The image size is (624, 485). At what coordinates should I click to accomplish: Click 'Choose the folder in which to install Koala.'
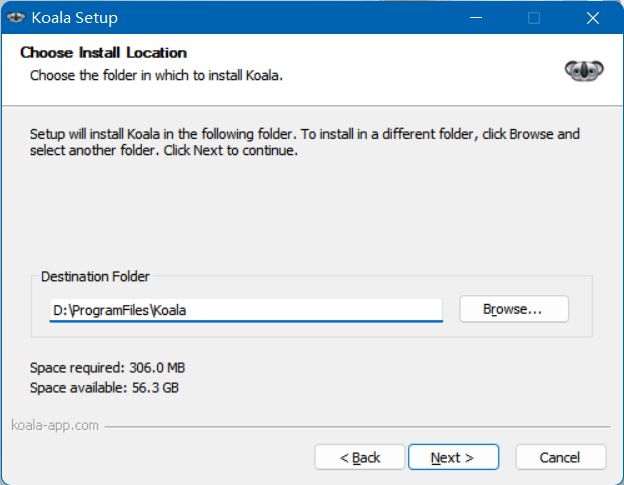click(x=156, y=75)
